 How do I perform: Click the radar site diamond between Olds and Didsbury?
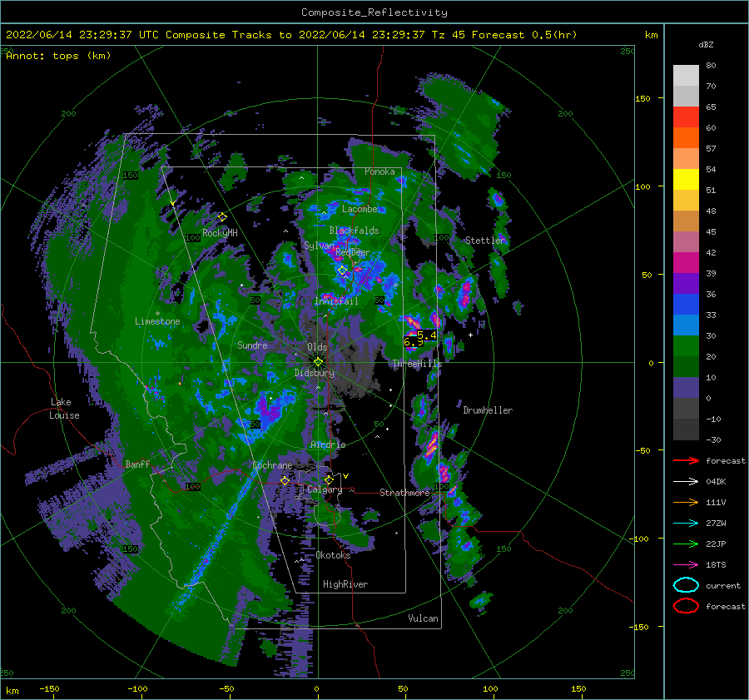(x=318, y=362)
